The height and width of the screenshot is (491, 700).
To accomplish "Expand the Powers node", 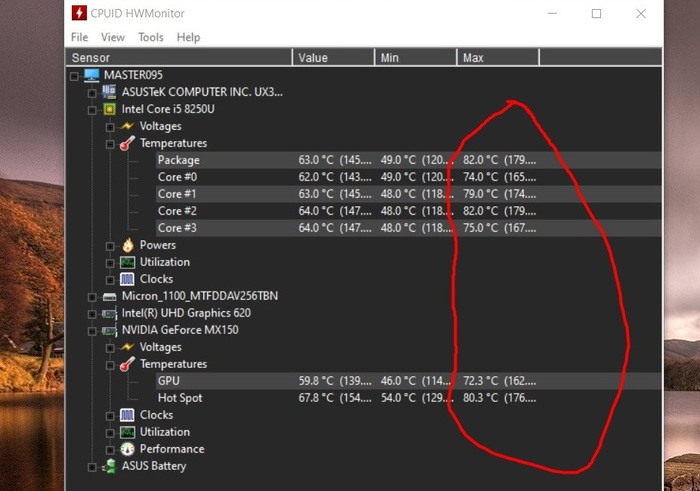I will [110, 246].
